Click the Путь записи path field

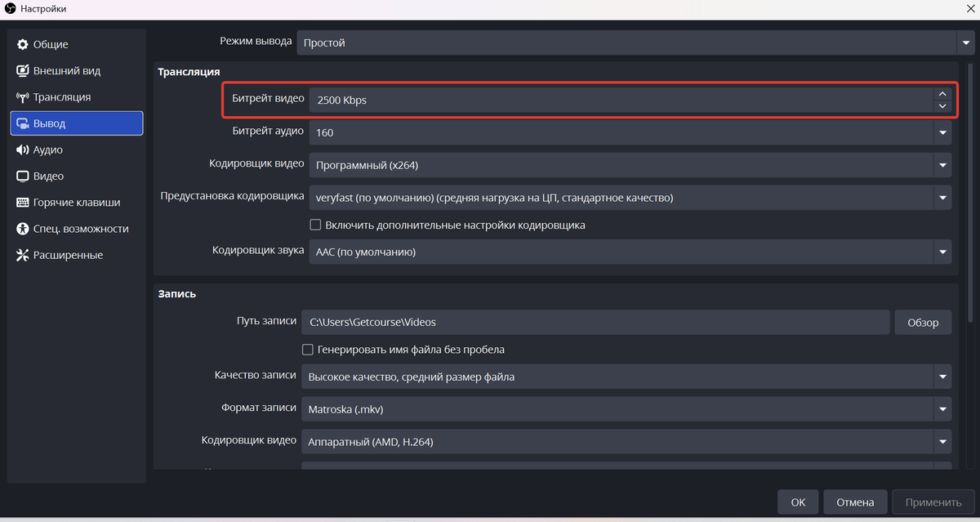[x=595, y=323]
